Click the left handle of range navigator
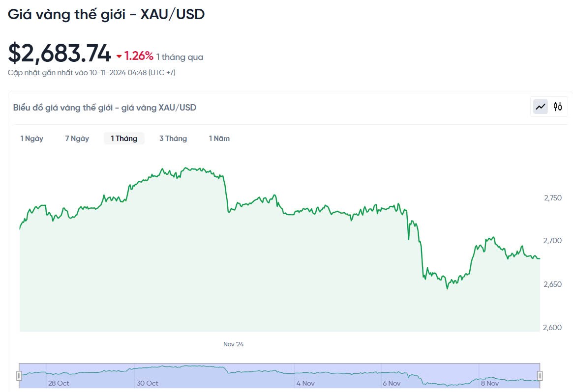Viewport: 573px width, 392px height. click(x=19, y=376)
